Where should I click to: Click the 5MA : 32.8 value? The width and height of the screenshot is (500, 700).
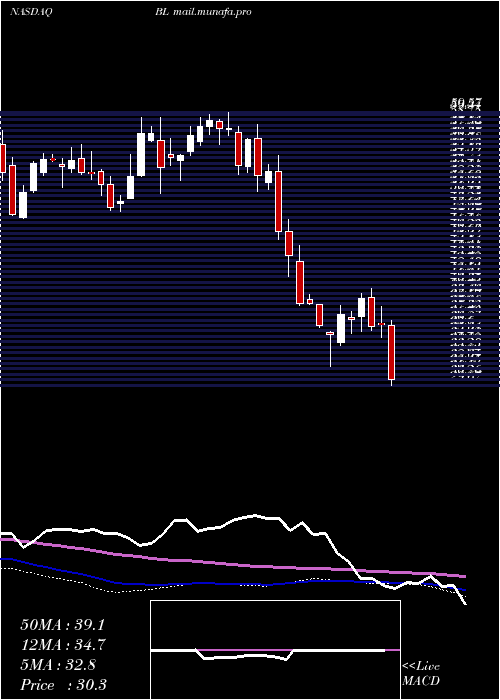(58, 665)
